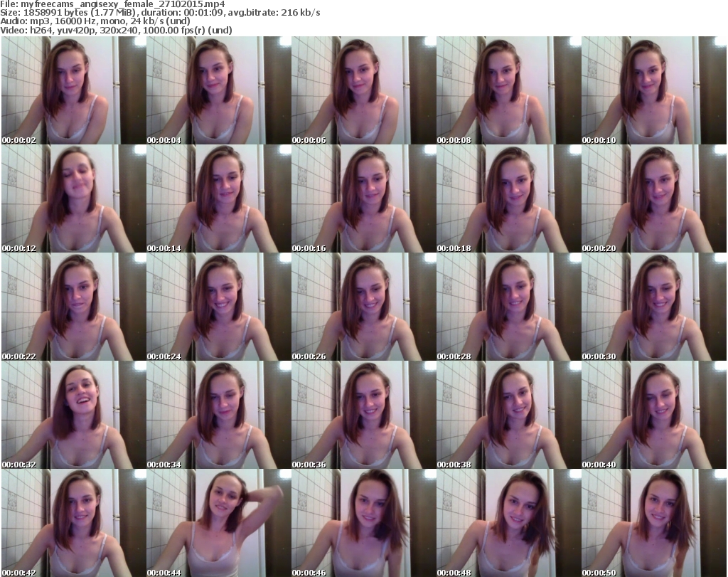Select the thumbnail stamped 00:00:02
This screenshot has width=728, height=577.
click(73, 90)
